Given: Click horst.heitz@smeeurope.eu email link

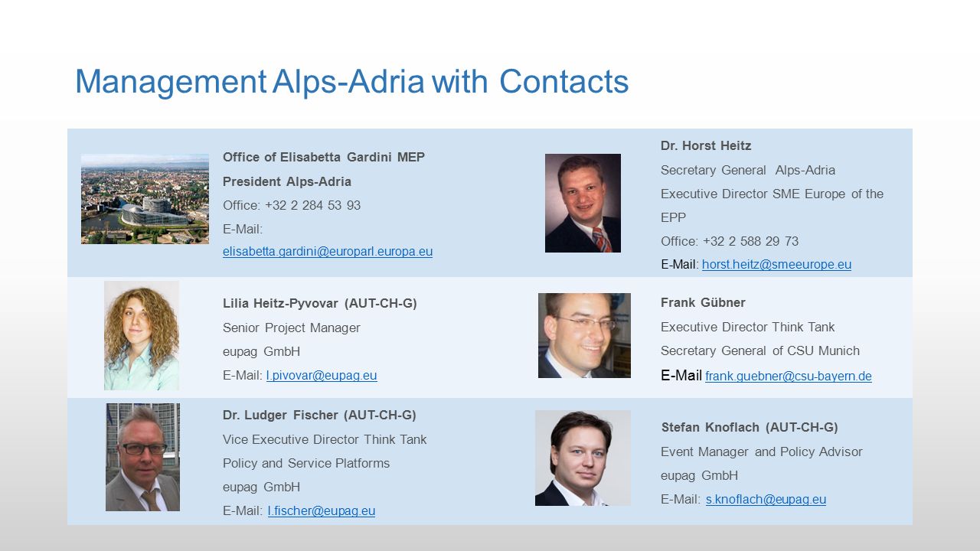Looking at the screenshot, I should pos(776,265).
